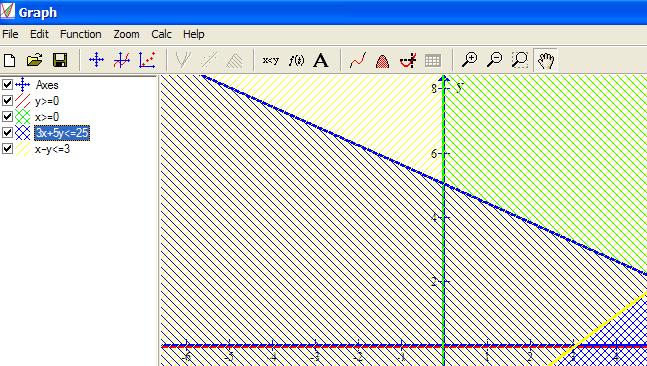Open a file with folder icon

[x=35, y=61]
